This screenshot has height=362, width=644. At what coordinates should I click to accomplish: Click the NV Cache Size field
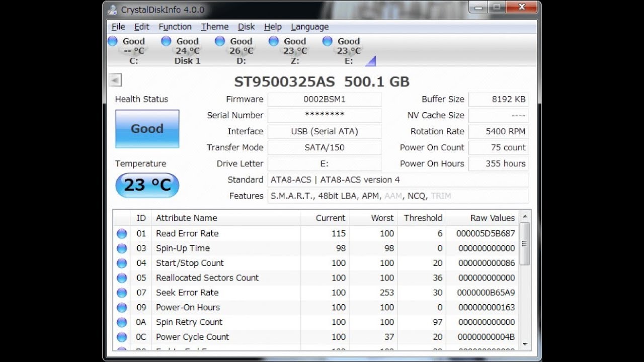pyautogui.click(x=499, y=115)
